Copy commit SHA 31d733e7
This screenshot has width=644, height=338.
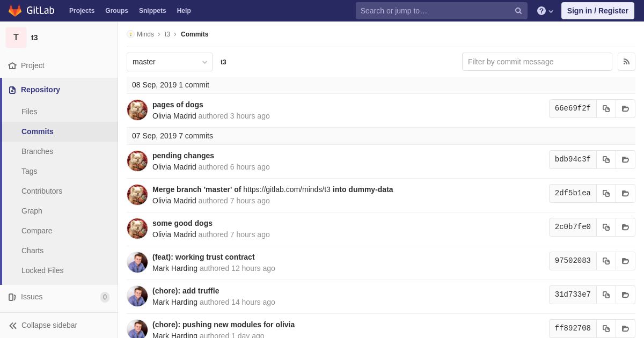(606, 295)
